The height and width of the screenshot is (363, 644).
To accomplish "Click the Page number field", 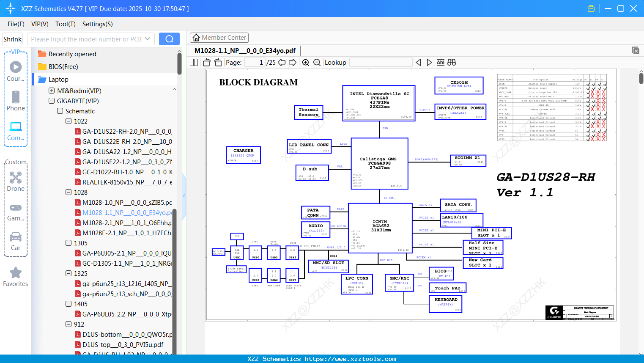I will 255,62.
